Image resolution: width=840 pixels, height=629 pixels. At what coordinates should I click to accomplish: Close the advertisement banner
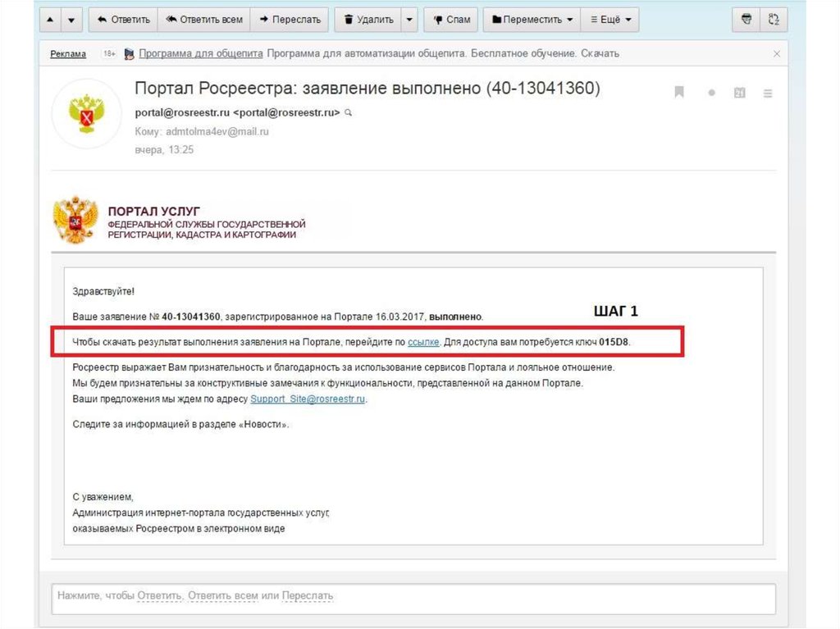click(x=777, y=53)
